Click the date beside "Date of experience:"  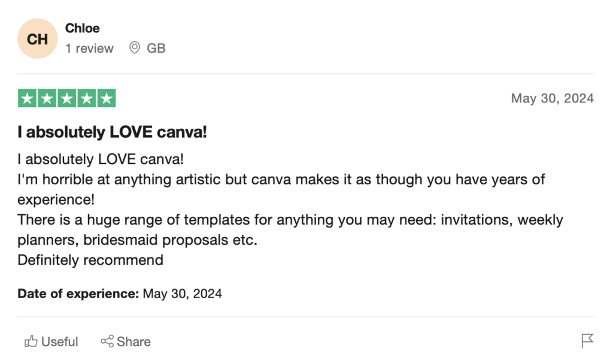(x=182, y=293)
